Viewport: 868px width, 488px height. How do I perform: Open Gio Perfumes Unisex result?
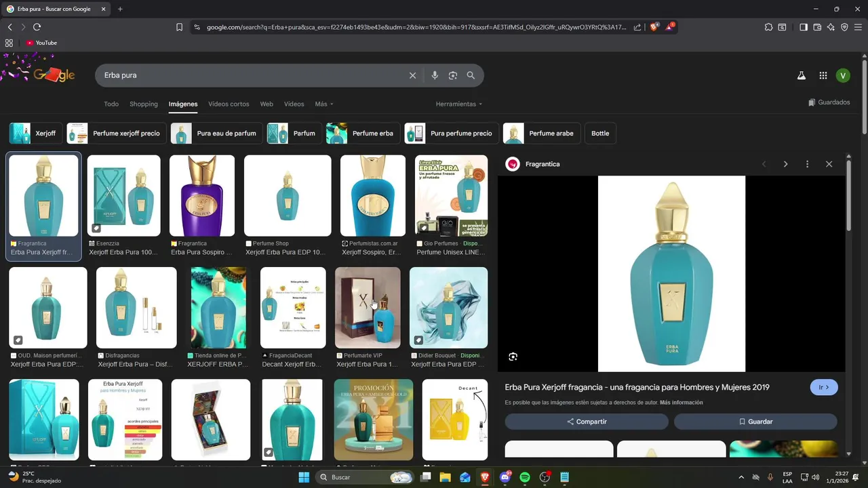click(x=451, y=196)
